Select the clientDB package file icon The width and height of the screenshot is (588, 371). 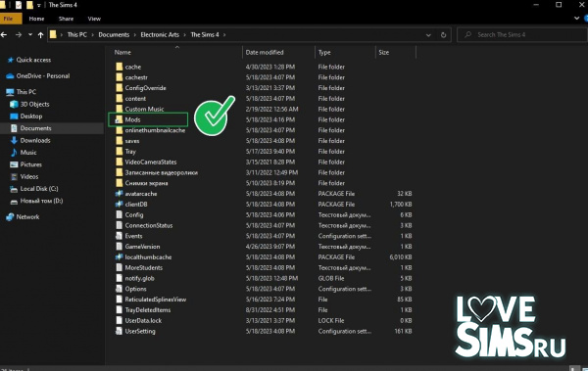coord(120,204)
